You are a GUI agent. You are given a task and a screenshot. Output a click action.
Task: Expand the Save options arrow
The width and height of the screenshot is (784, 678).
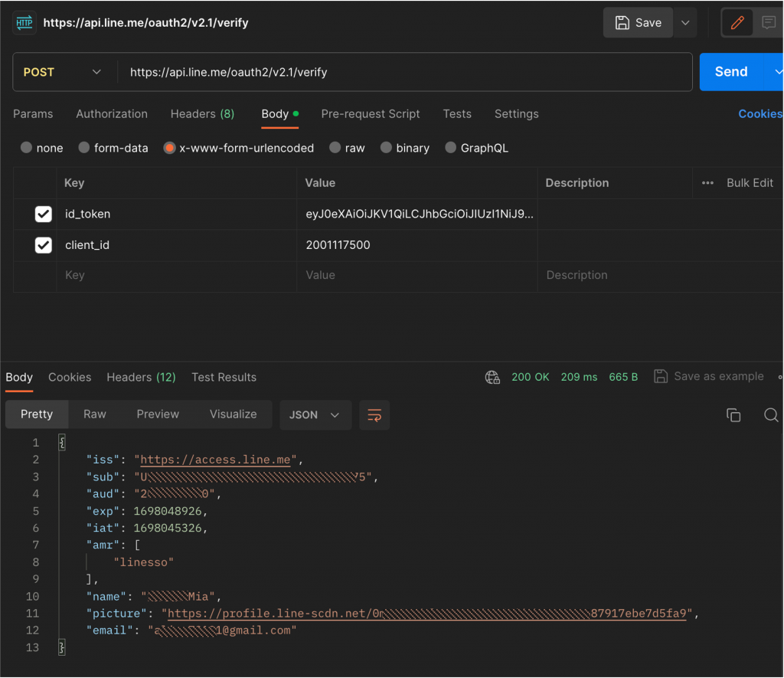tap(685, 22)
